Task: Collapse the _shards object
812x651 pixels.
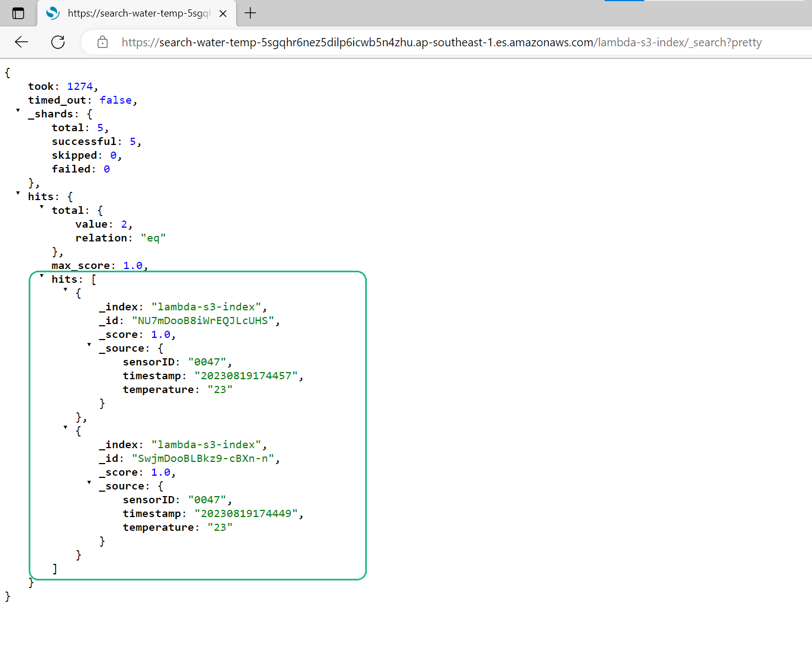Action: coord(18,111)
